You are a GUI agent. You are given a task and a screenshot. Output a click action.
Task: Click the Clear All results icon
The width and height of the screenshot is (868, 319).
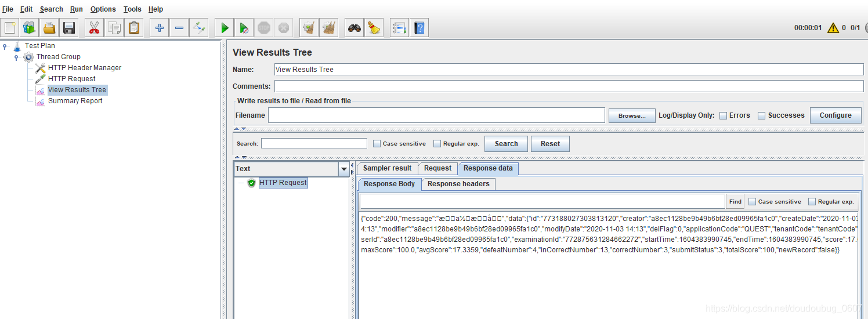coord(329,27)
